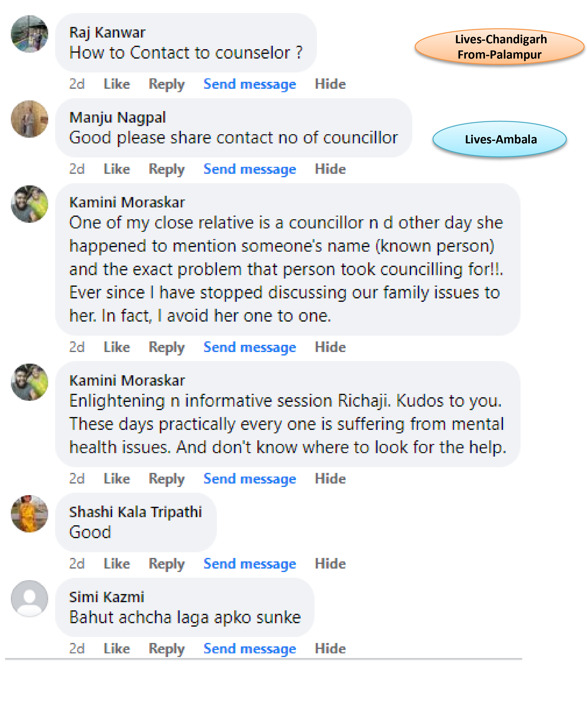Click the blue Lives-Ambala annotation bubble
Image resolution: width=587 pixels, height=728 pixels.
point(500,139)
